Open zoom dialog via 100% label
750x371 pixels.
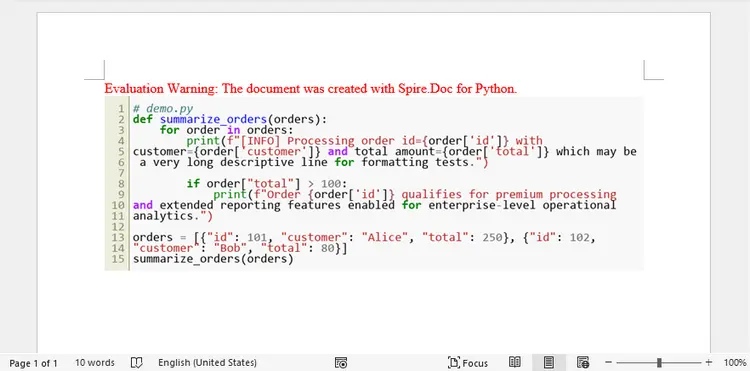(735, 363)
